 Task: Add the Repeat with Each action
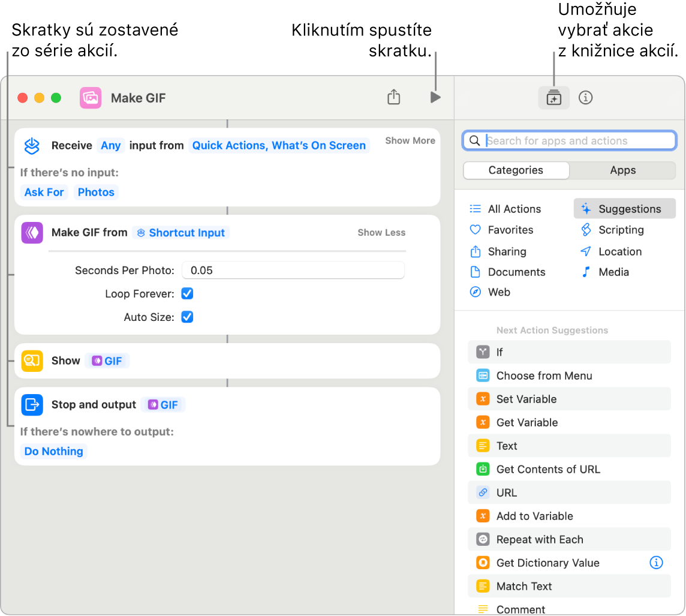539,539
